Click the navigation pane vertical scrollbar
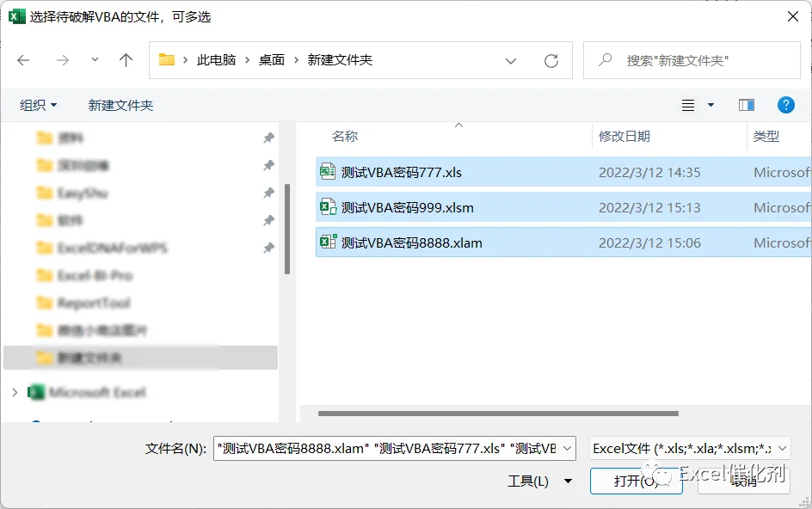The width and height of the screenshot is (812, 509). point(287,229)
